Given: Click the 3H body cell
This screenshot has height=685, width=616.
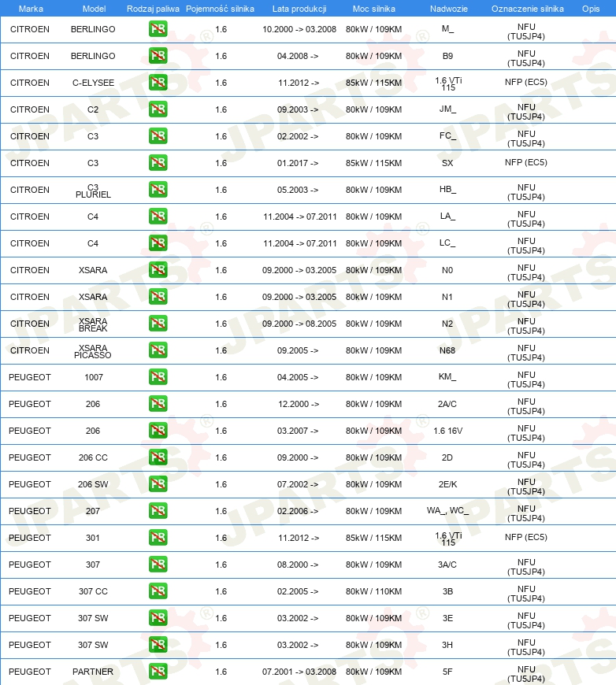Looking at the screenshot, I should 447,645.
